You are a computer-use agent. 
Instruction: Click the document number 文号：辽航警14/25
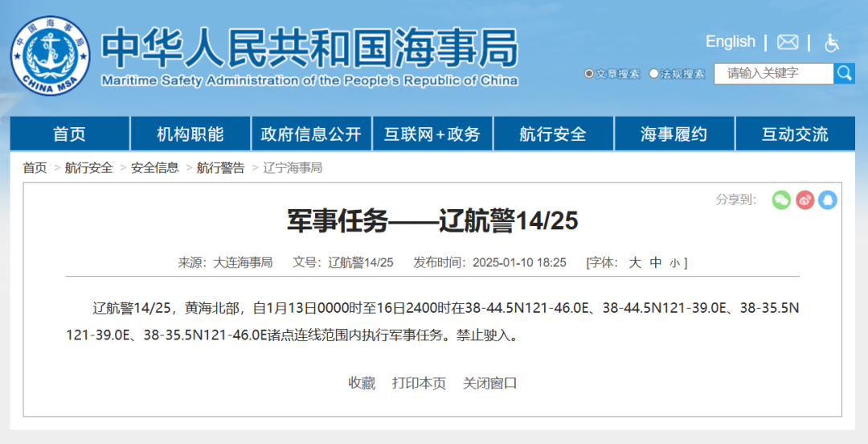[x=342, y=262]
